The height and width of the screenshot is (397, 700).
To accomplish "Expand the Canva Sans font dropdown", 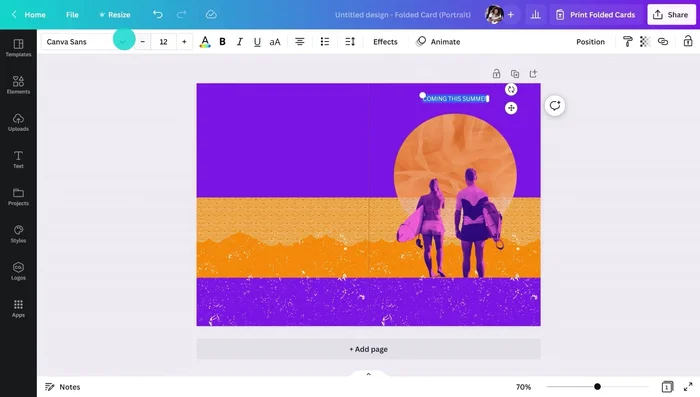I will coord(123,42).
